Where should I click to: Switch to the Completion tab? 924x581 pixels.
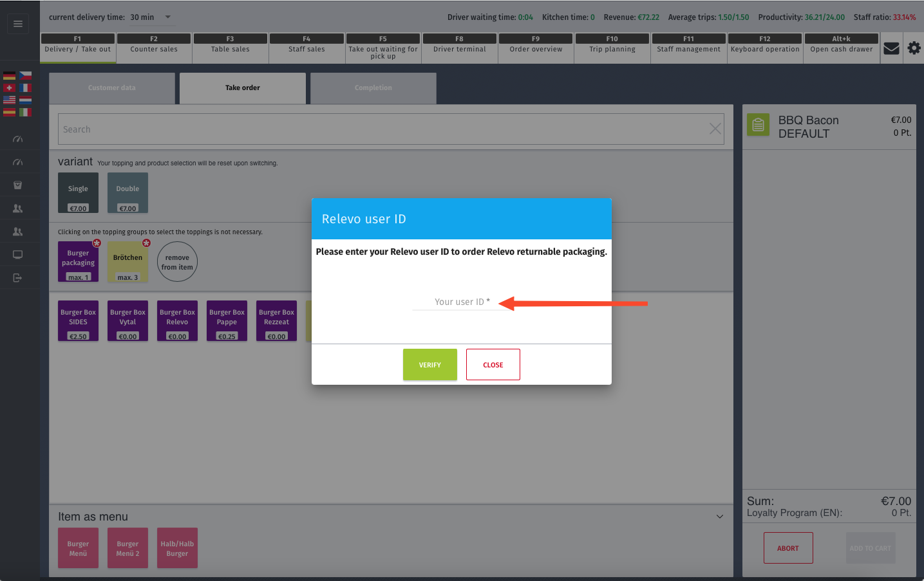pos(373,88)
